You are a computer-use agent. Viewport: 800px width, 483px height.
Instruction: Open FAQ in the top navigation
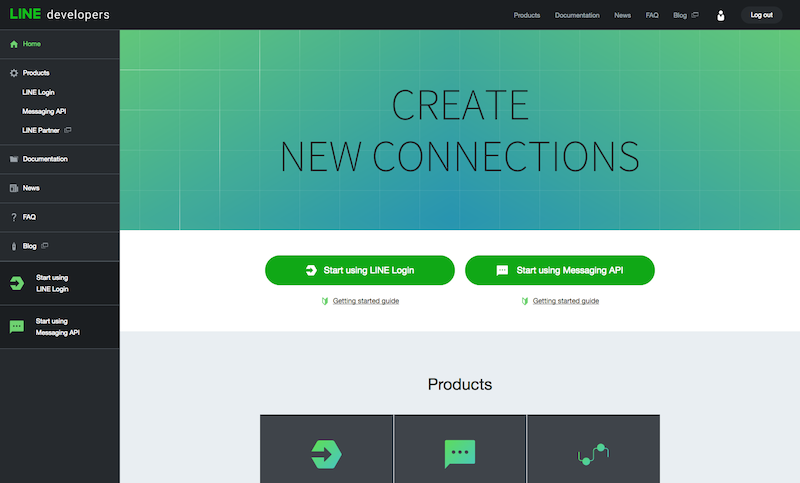tap(652, 15)
